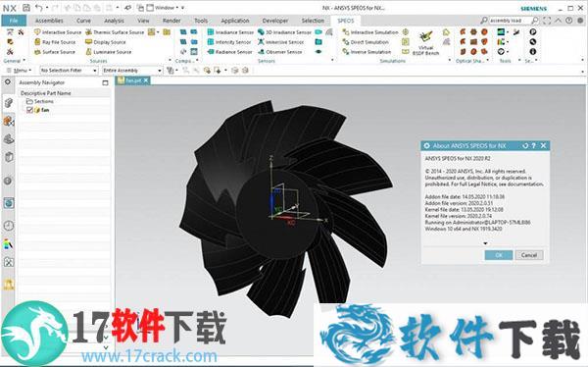Click the sidebar settings gear icon

(8, 81)
